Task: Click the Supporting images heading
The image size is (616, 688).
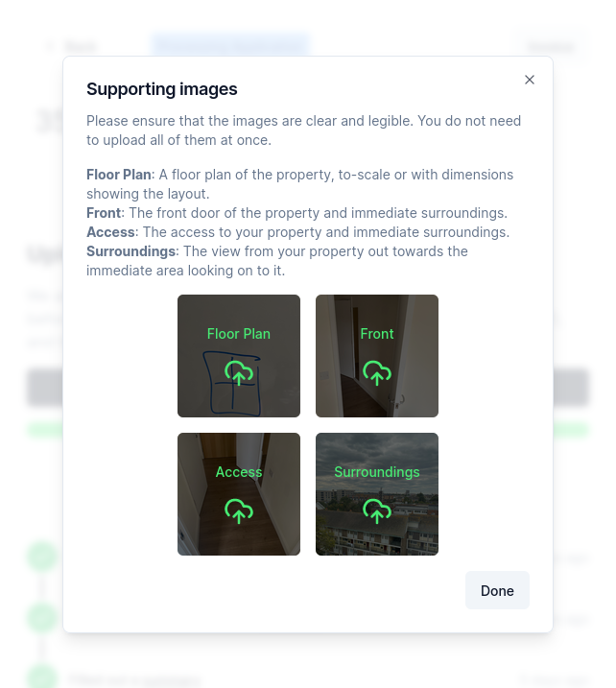Action: tap(162, 89)
